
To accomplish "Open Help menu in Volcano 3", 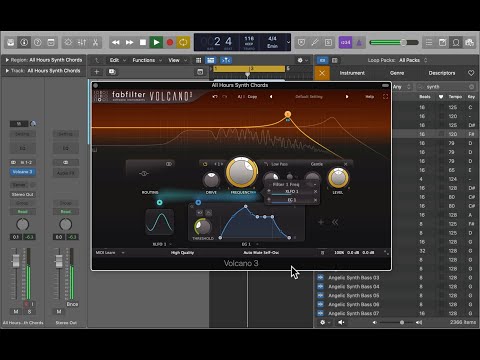I will [x=370, y=97].
